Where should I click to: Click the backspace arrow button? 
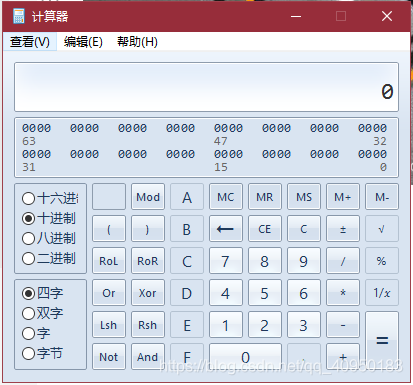tap(226, 229)
